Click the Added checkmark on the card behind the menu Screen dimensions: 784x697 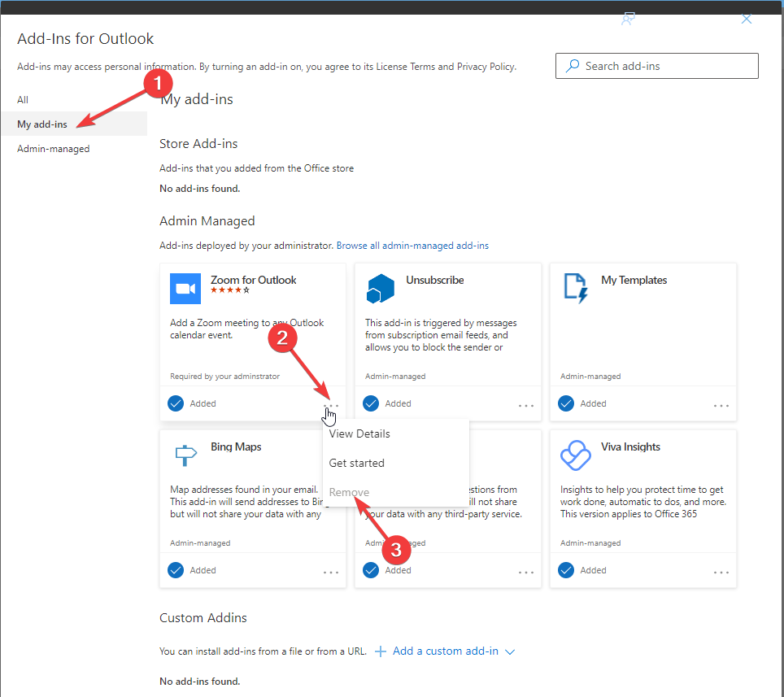coord(371,570)
